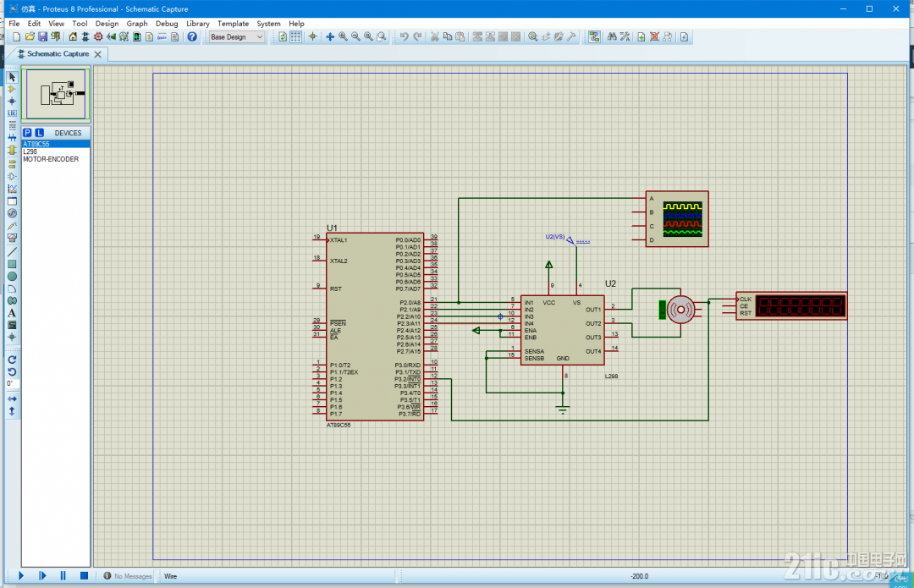914x588 pixels.
Task: Click the No Messages status indicator
Action: tap(128, 576)
